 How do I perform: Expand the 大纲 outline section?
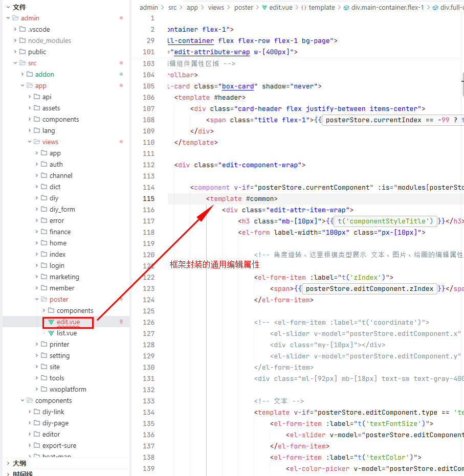[8, 463]
